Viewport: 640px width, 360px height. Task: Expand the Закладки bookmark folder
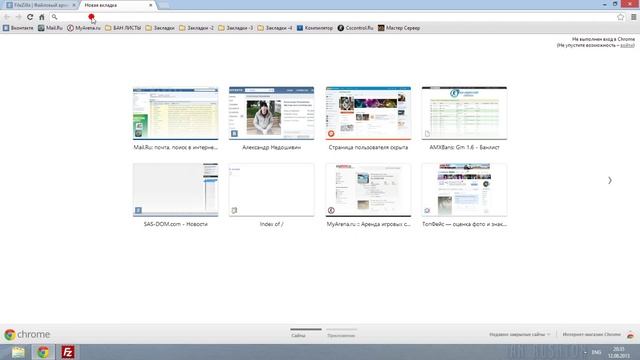tap(160, 28)
